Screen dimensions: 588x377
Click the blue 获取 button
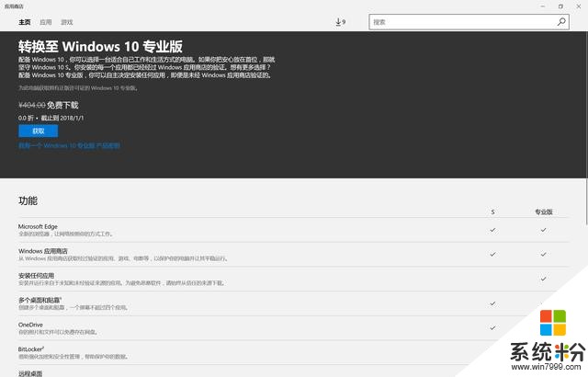tap(39, 131)
